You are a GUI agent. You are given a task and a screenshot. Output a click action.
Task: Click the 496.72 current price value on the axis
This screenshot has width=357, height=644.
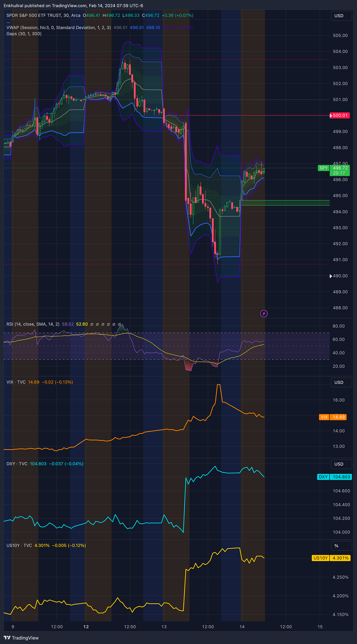click(x=340, y=168)
